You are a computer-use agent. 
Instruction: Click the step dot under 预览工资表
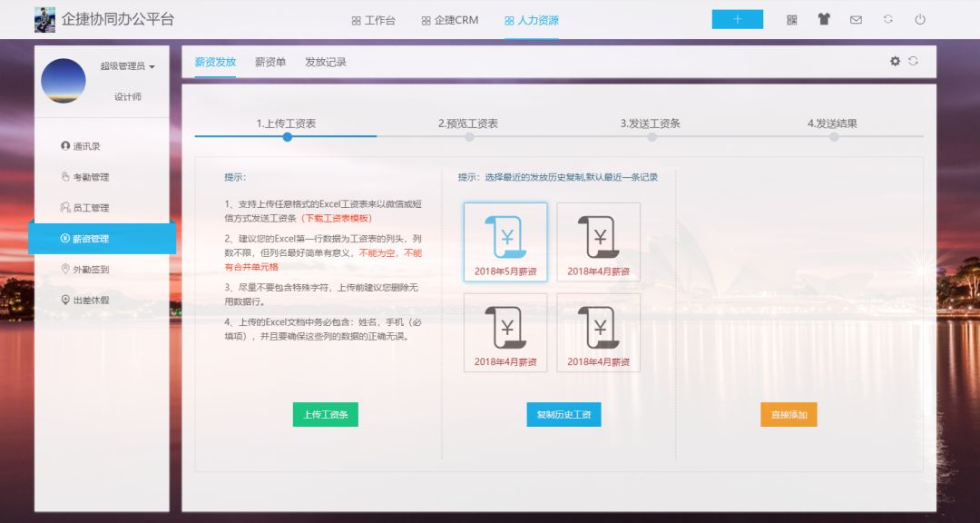click(x=469, y=136)
